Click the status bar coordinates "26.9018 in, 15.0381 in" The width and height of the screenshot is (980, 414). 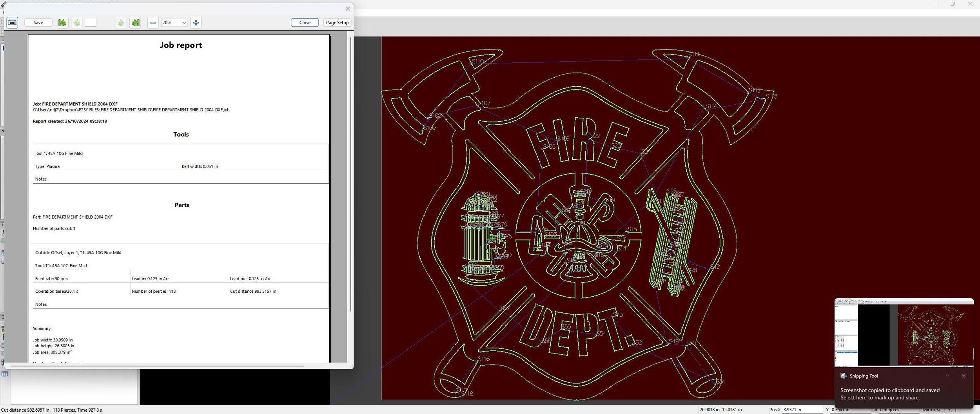tap(720, 410)
